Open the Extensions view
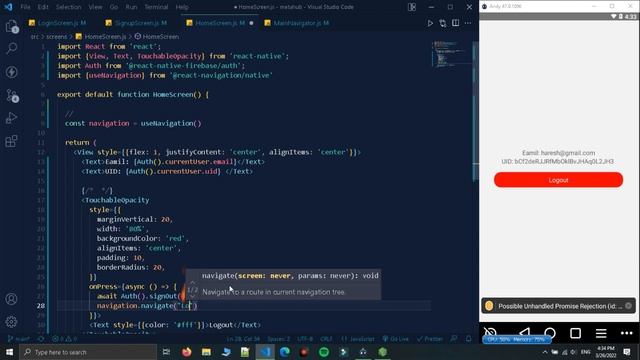 [x=11, y=141]
